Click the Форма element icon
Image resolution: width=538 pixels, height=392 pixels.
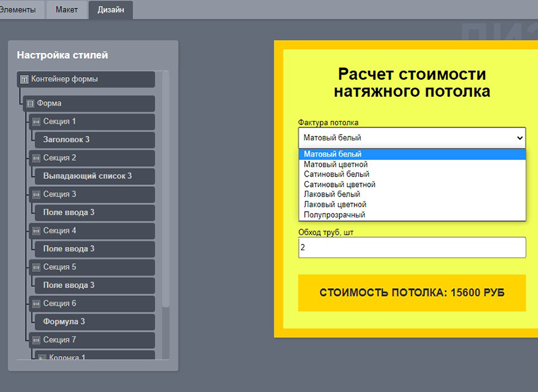tap(29, 103)
